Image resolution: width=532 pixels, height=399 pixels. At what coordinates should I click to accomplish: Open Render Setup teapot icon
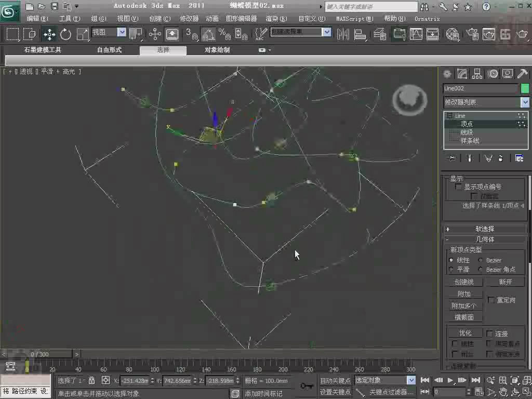472,34
